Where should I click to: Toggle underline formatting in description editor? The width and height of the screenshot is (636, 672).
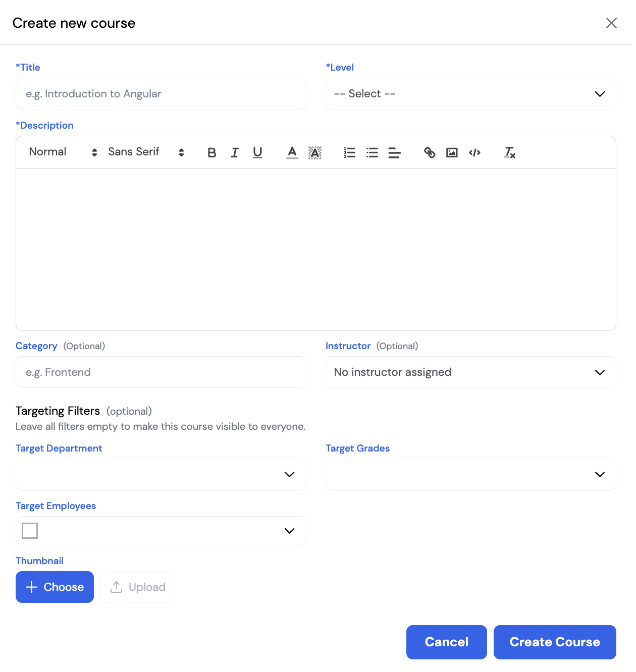point(257,152)
